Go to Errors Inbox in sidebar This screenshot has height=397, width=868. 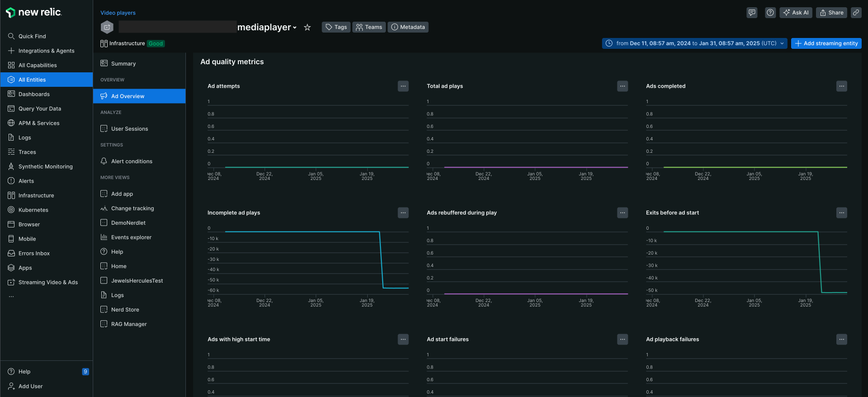(34, 253)
